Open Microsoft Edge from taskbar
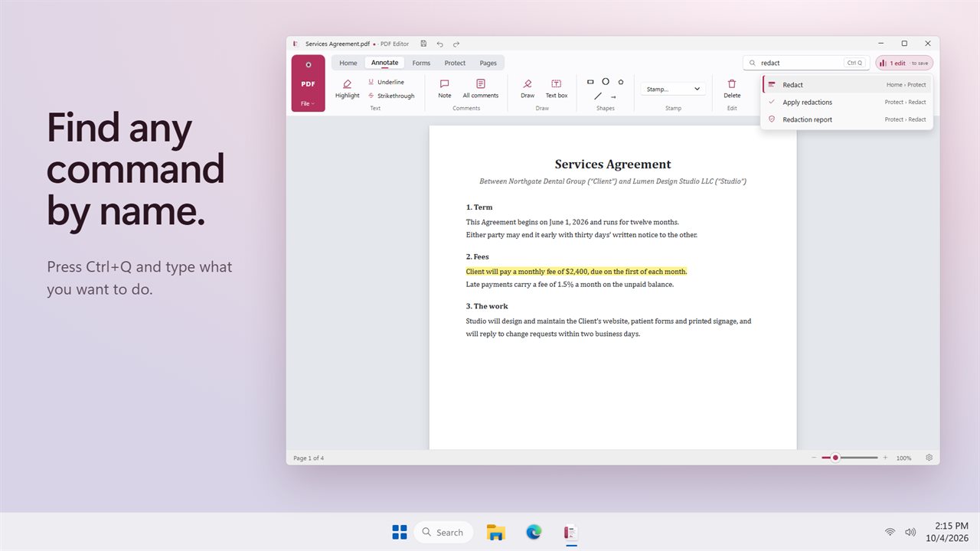Image resolution: width=980 pixels, height=551 pixels. (534, 532)
